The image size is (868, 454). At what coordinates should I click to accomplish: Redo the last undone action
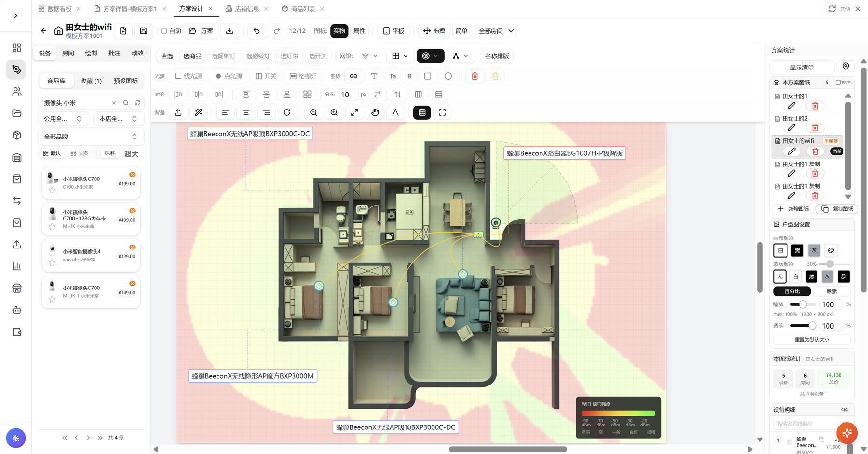pos(277,31)
